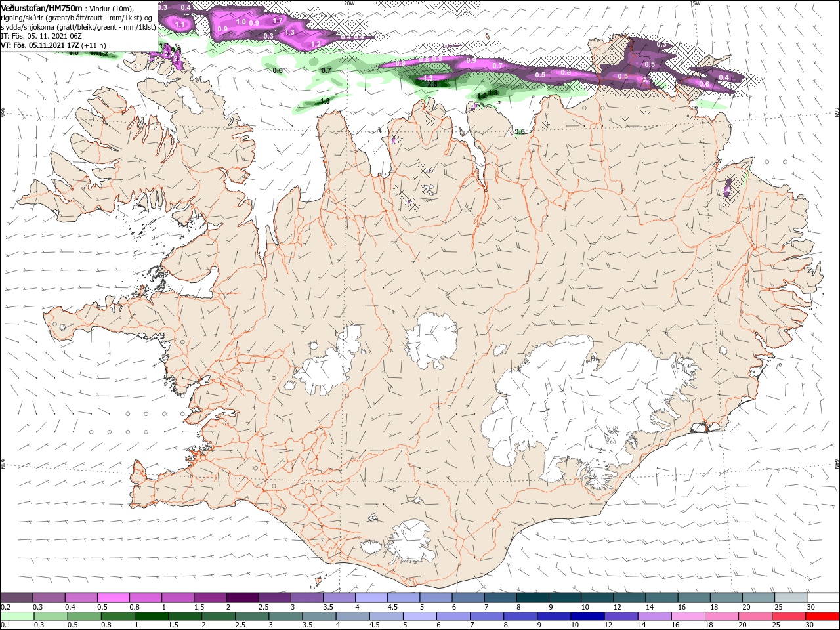The width and height of the screenshot is (840, 630).
Task: Pick the bottom legend swatch between 14 and 16
Action: (656, 616)
